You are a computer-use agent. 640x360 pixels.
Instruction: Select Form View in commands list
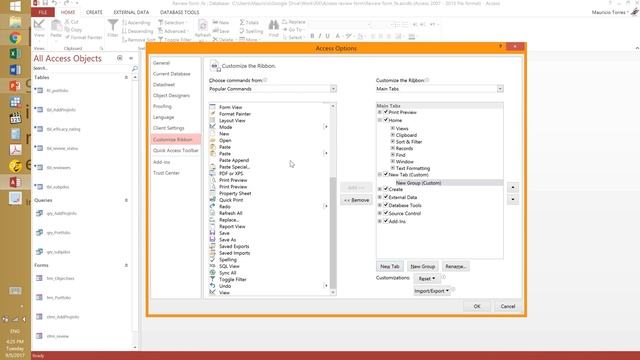click(230, 107)
